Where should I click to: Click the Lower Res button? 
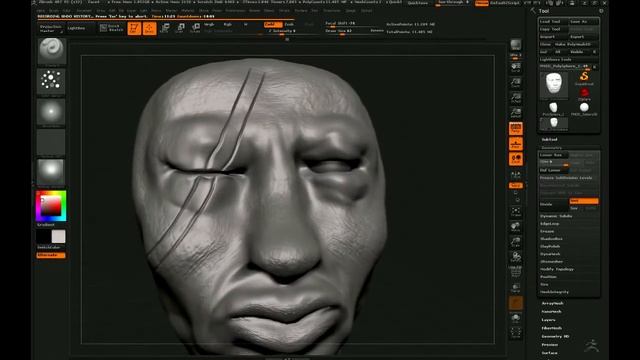pos(553,155)
